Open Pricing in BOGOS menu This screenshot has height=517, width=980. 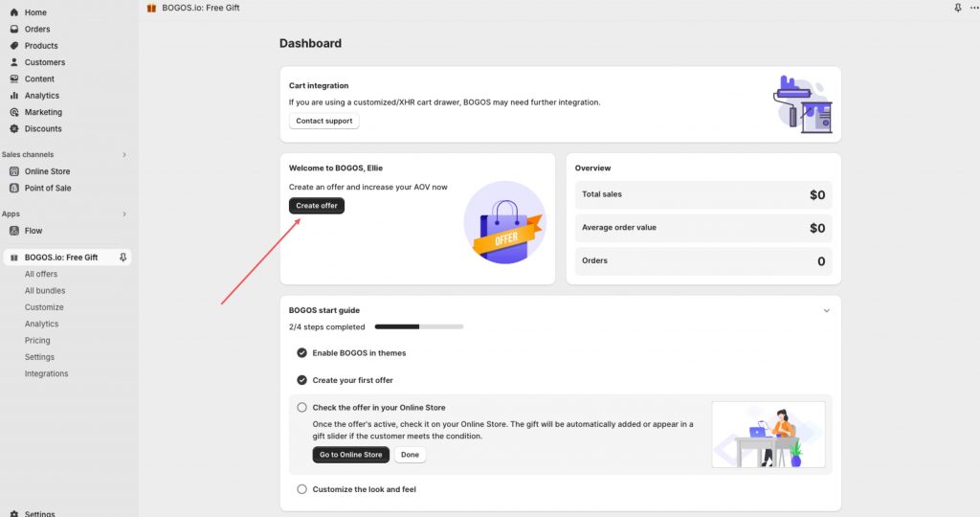coord(37,341)
